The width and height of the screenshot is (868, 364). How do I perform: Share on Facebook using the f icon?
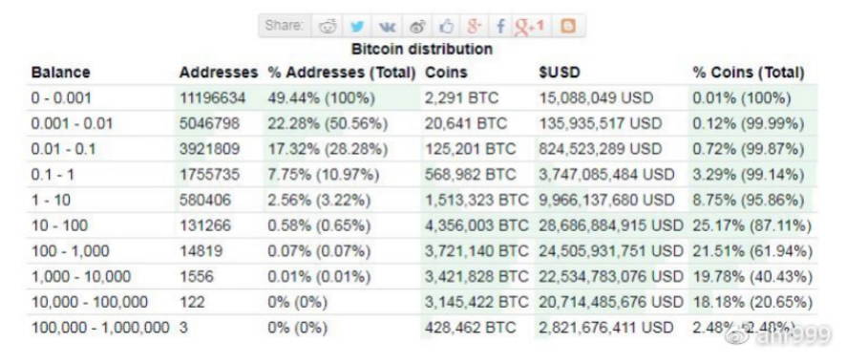coord(500,26)
